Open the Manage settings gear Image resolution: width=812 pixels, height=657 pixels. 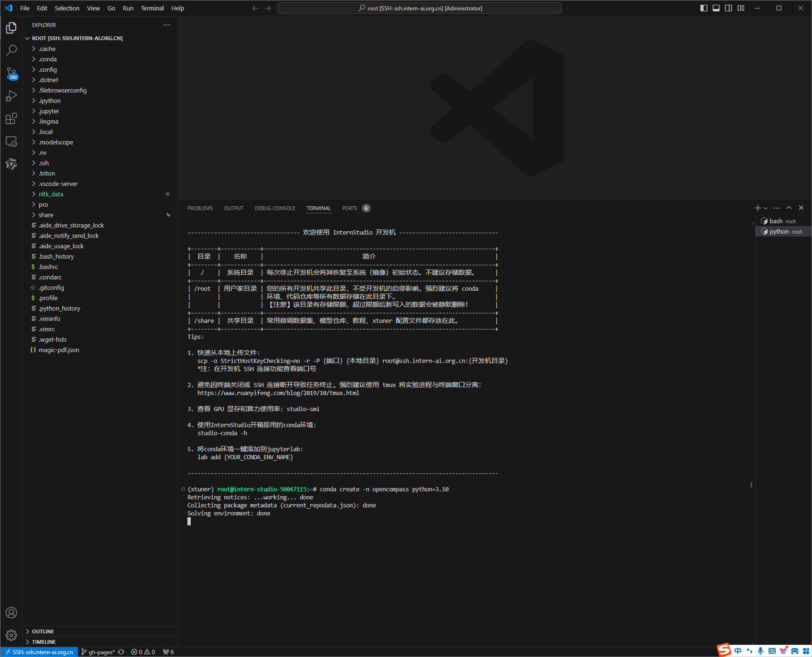tap(11, 635)
